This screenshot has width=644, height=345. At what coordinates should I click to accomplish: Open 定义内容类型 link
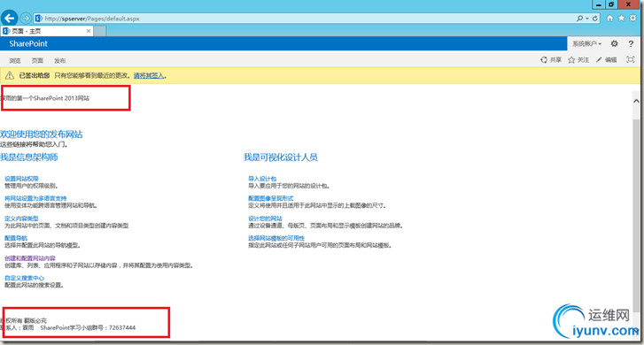21,218
